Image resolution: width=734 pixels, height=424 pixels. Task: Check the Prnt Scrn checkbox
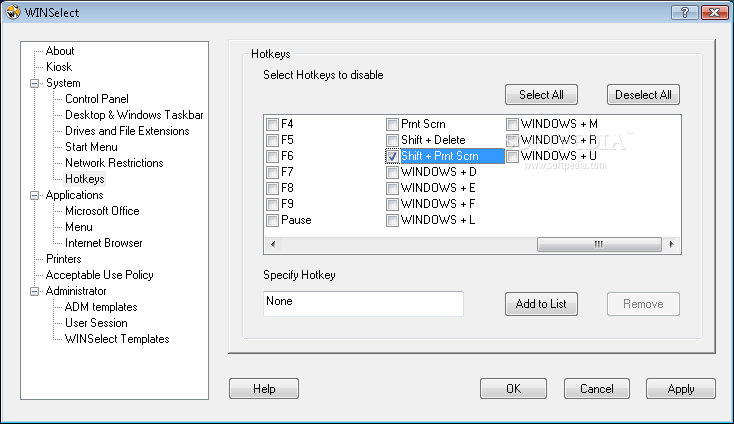pyautogui.click(x=392, y=124)
